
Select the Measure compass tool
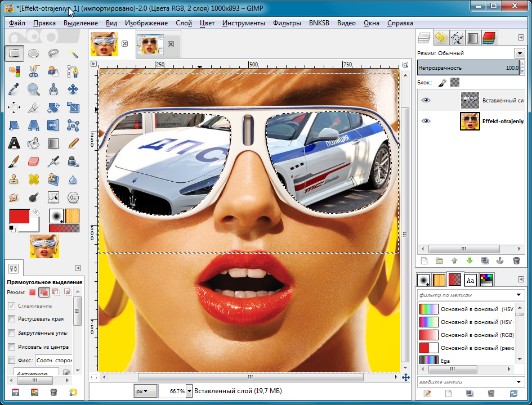click(x=53, y=89)
